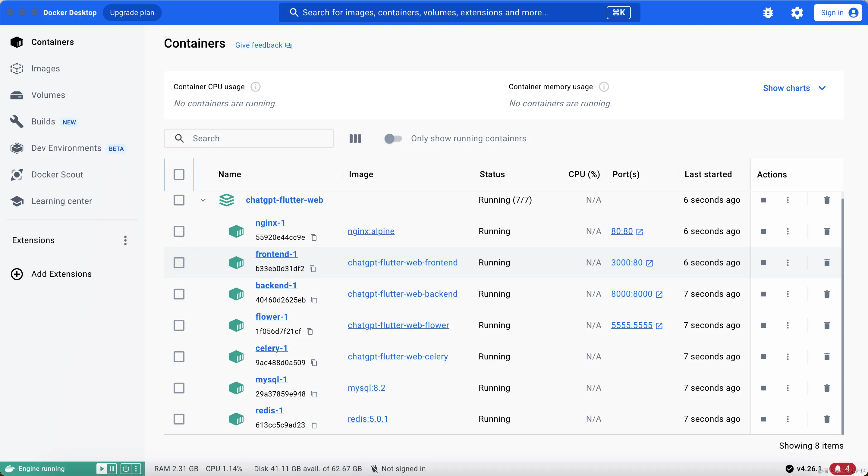Click the Upgrade plan button
Image resolution: width=868 pixels, height=476 pixels.
132,13
